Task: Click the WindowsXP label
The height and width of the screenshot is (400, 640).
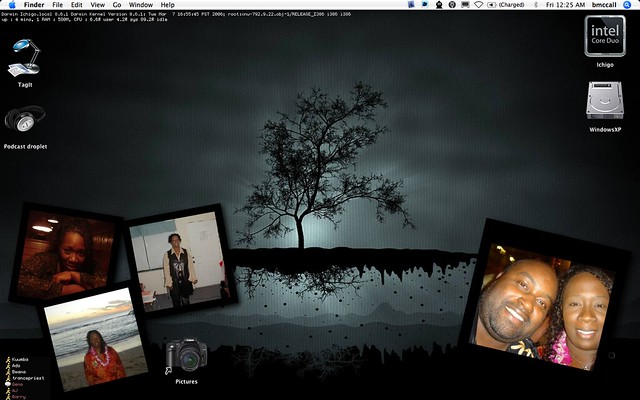Action: [605, 130]
